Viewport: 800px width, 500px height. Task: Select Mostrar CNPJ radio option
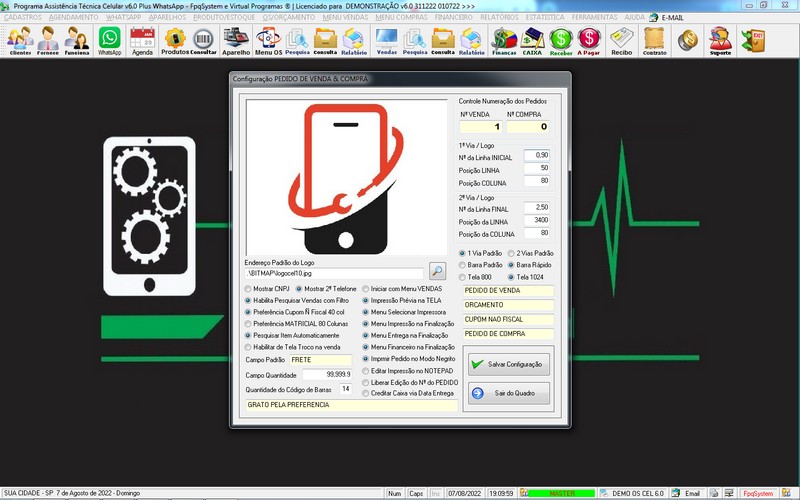point(267,289)
